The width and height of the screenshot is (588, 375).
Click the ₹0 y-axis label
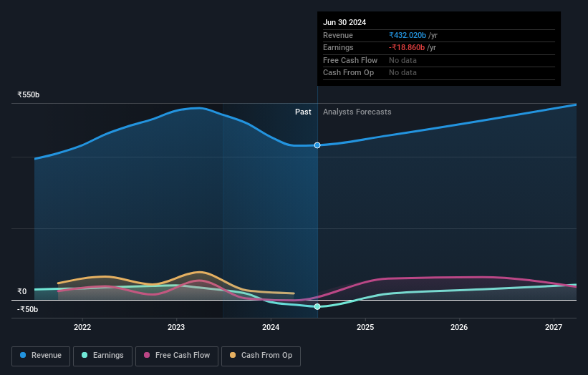pyautogui.click(x=21, y=291)
